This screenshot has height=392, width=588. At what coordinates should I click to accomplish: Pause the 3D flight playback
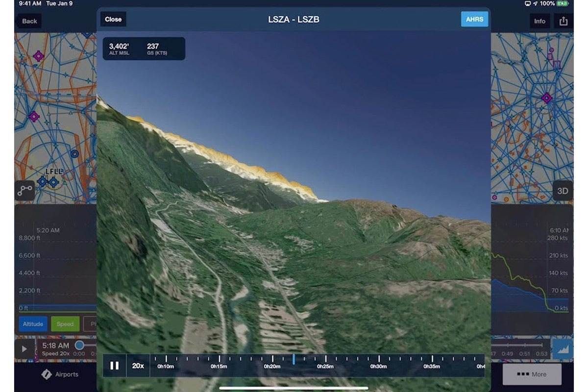coord(115,366)
